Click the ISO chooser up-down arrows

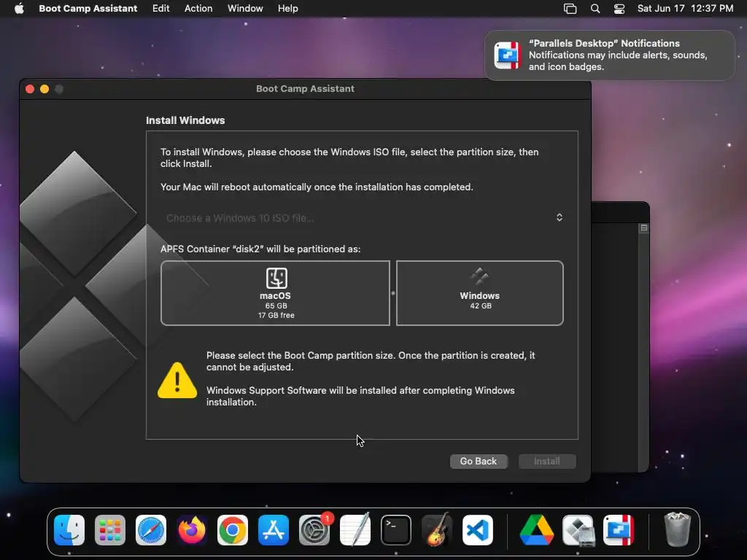pyautogui.click(x=560, y=217)
